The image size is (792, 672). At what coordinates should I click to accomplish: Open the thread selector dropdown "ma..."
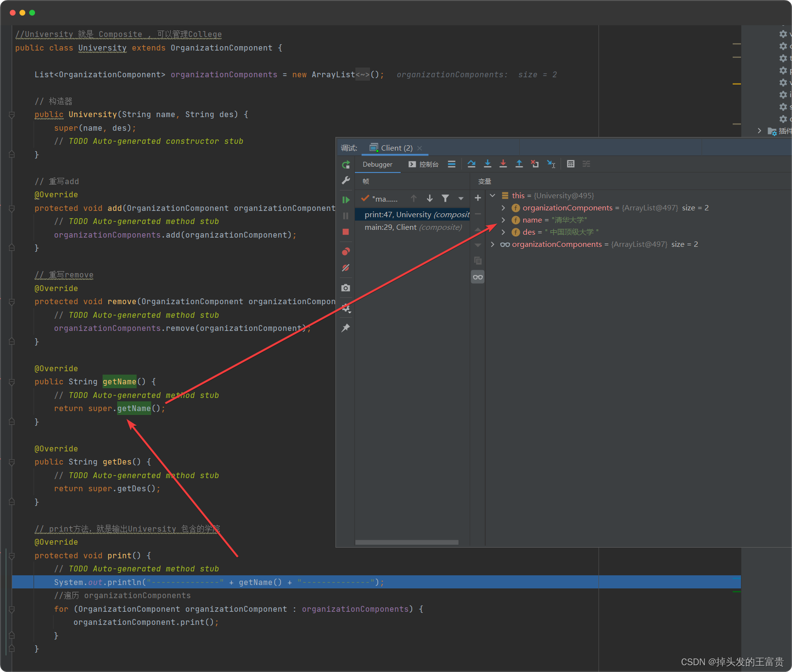click(x=380, y=198)
